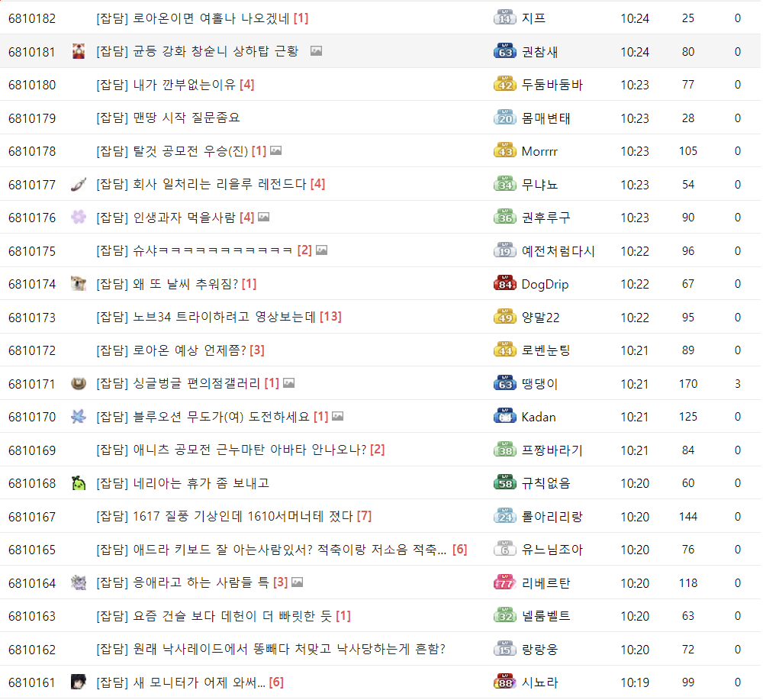Click the pink level 77 badge beside 리베르탄
779x700 pixels.
pos(505,582)
